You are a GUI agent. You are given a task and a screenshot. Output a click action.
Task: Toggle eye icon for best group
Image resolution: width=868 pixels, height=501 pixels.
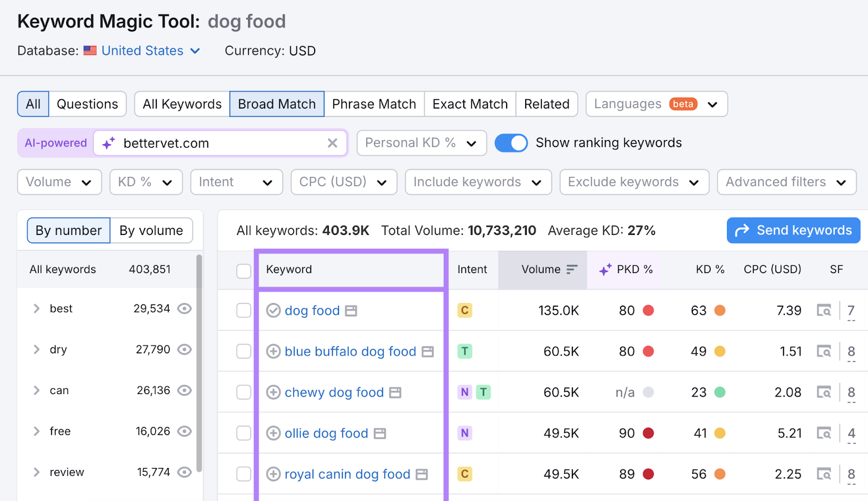184,308
